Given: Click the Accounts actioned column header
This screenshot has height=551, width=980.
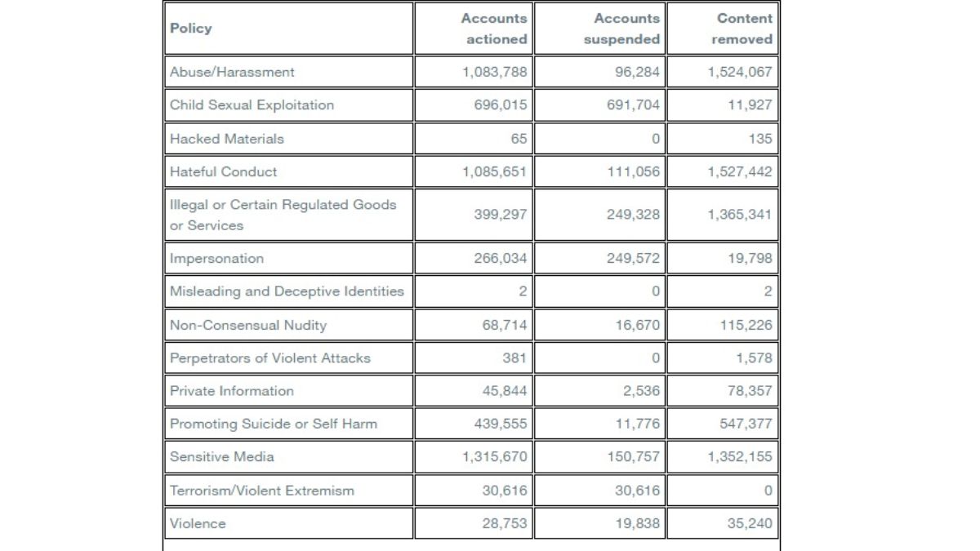Looking at the screenshot, I should pyautogui.click(x=494, y=29).
